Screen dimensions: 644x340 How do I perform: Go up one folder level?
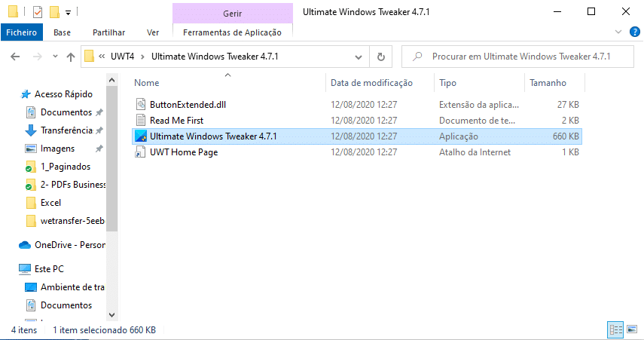pos(71,57)
